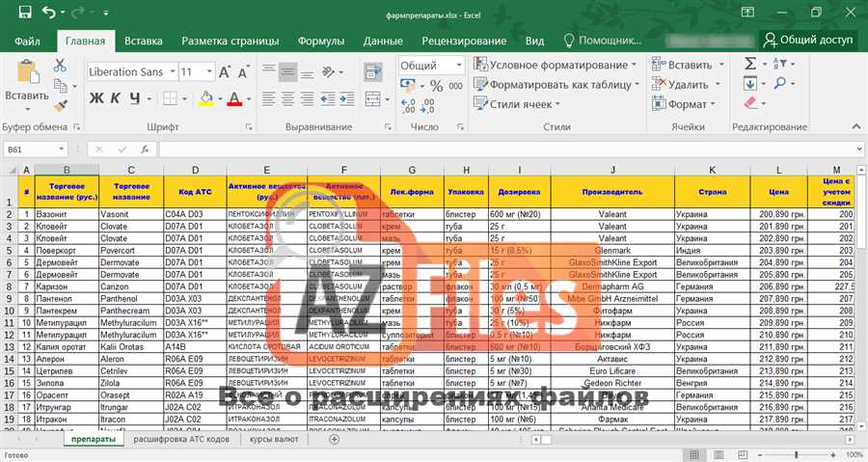Toggle underline Ч formatting

click(x=134, y=98)
